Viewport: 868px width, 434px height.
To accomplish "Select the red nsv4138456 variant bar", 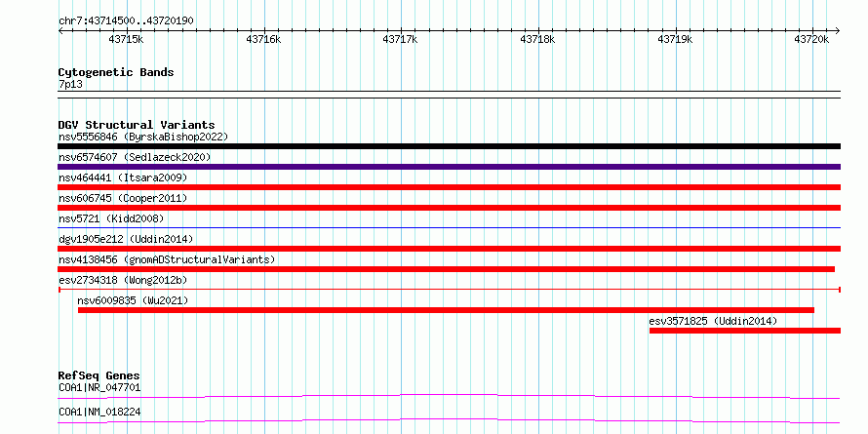I will (x=446, y=269).
